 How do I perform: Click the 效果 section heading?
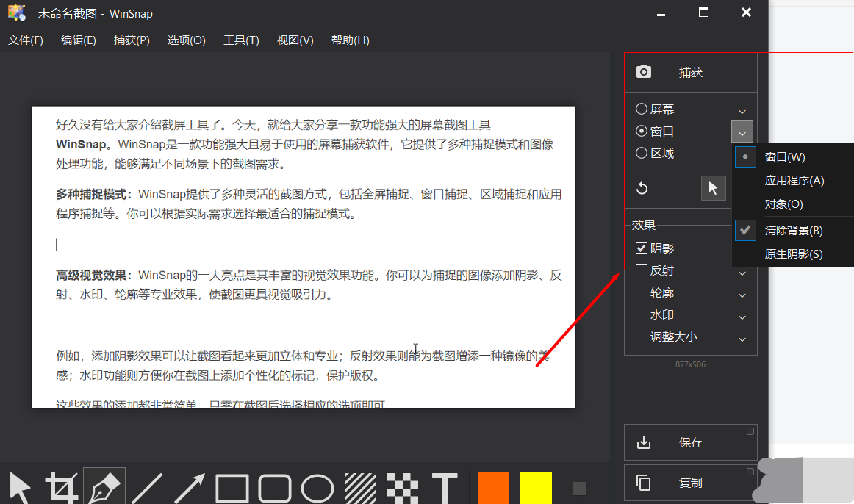643,225
